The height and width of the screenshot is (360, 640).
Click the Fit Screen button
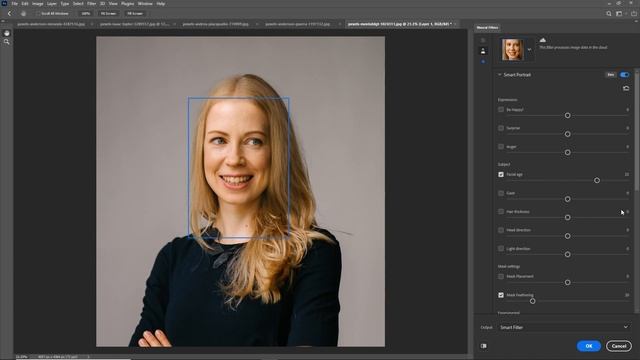pyautogui.click(x=108, y=13)
